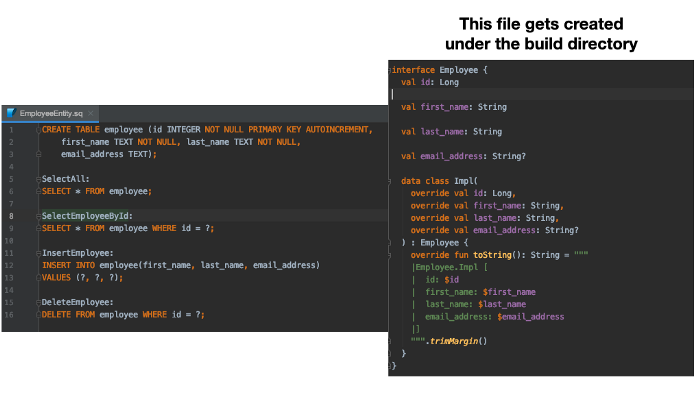Collapse the SelectEmployeeById fold marker

[38, 216]
